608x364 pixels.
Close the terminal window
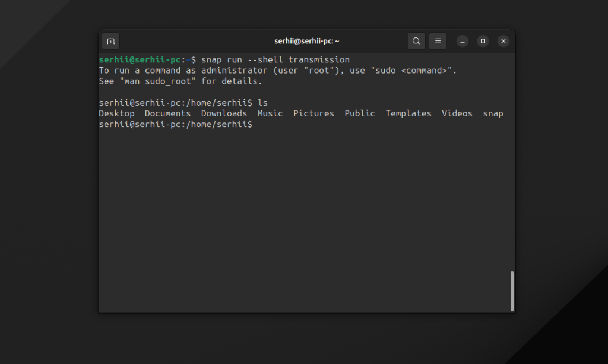pos(503,41)
